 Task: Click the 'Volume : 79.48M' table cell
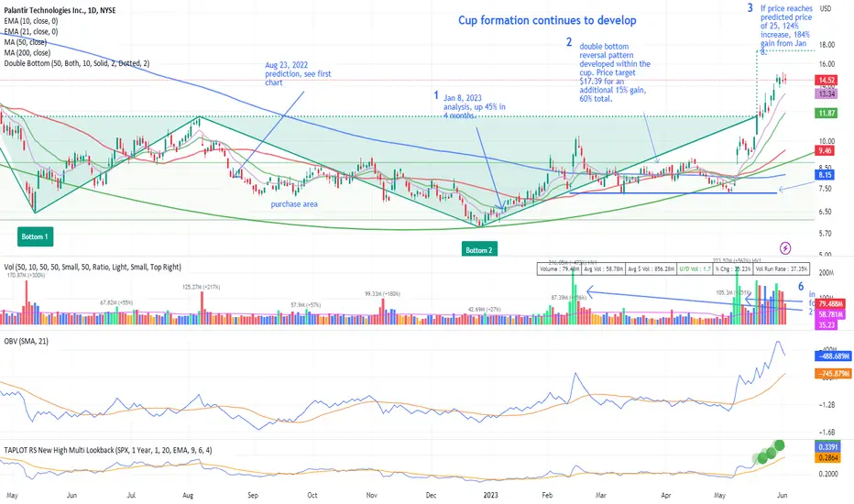pos(558,269)
